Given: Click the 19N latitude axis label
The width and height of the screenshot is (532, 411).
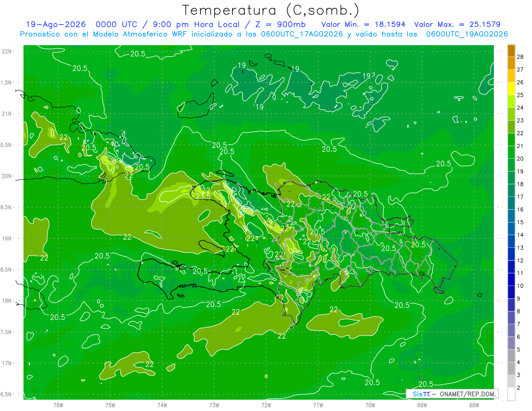Looking at the screenshot, I should (8, 239).
